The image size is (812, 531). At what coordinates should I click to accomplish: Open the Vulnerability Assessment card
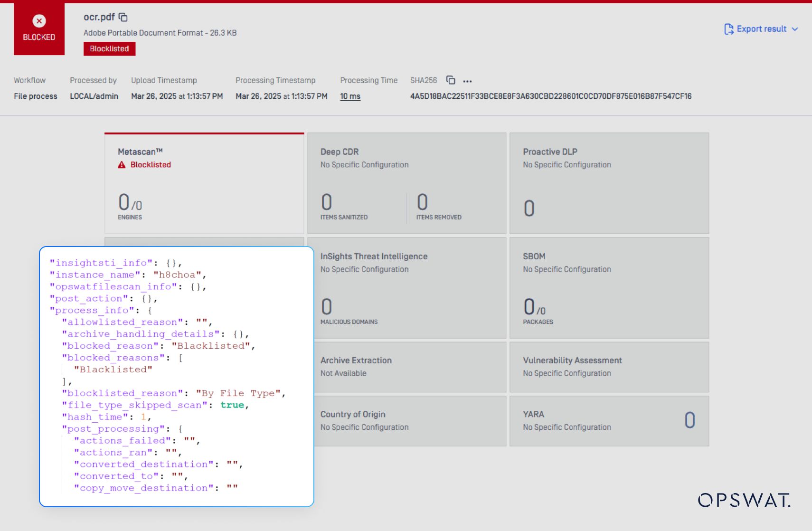[x=609, y=367]
